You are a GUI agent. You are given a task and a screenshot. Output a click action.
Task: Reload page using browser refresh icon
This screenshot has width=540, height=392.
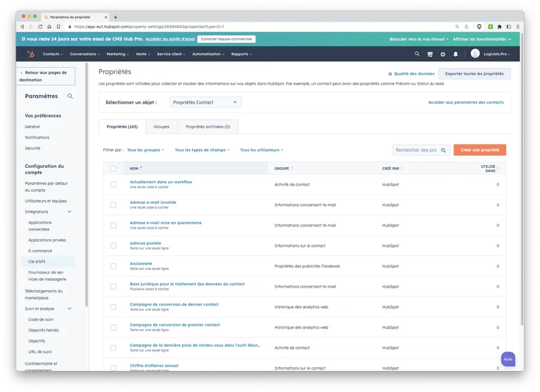tap(41, 26)
